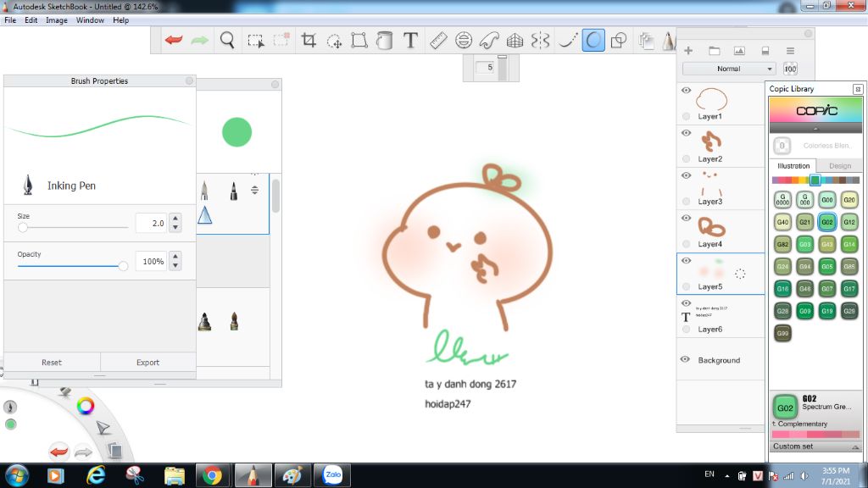Screen dimensions: 868x488
Task: Open the Image menu
Action: (57, 20)
